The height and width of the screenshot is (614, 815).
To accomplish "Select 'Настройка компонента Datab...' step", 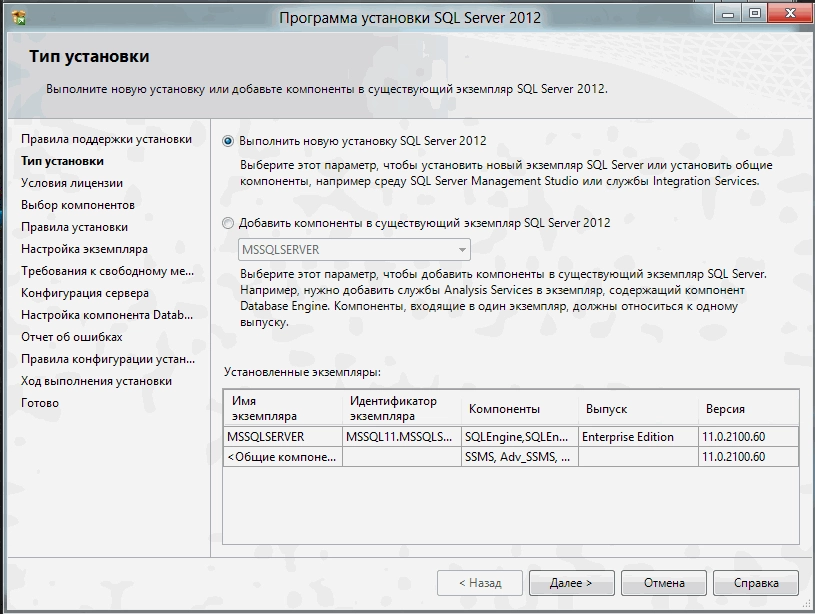I will (107, 315).
